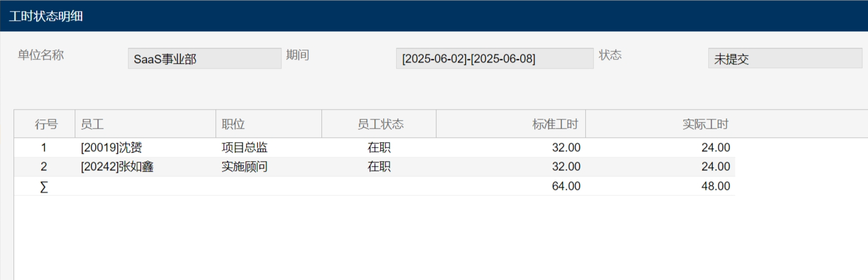This screenshot has height=280, width=868.
Task: Click the 项目总监 position cell
Action: point(245,148)
